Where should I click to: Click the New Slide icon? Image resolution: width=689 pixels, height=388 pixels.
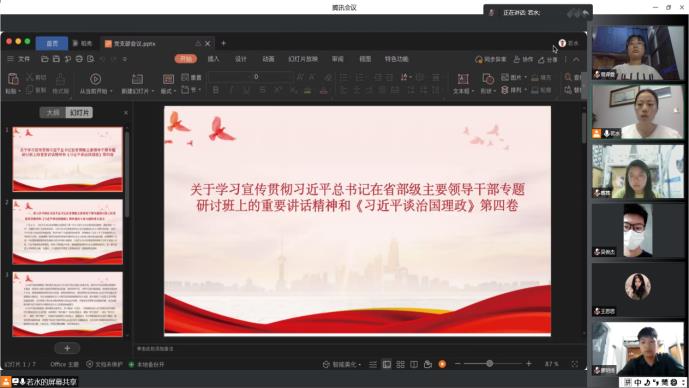click(x=138, y=79)
